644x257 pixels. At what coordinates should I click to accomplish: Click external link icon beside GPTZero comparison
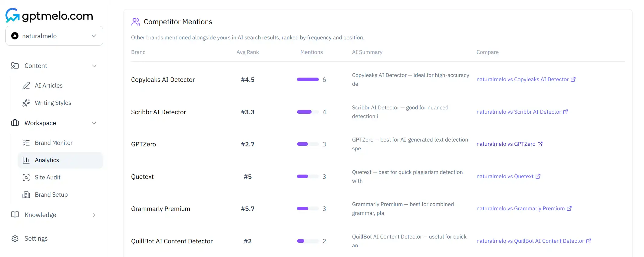[540, 144]
